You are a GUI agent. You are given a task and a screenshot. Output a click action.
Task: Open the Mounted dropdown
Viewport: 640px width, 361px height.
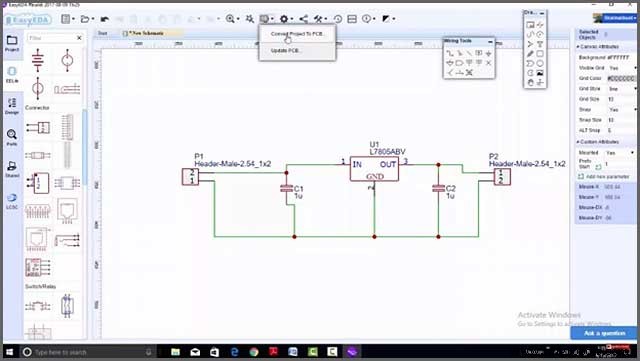[619, 152]
